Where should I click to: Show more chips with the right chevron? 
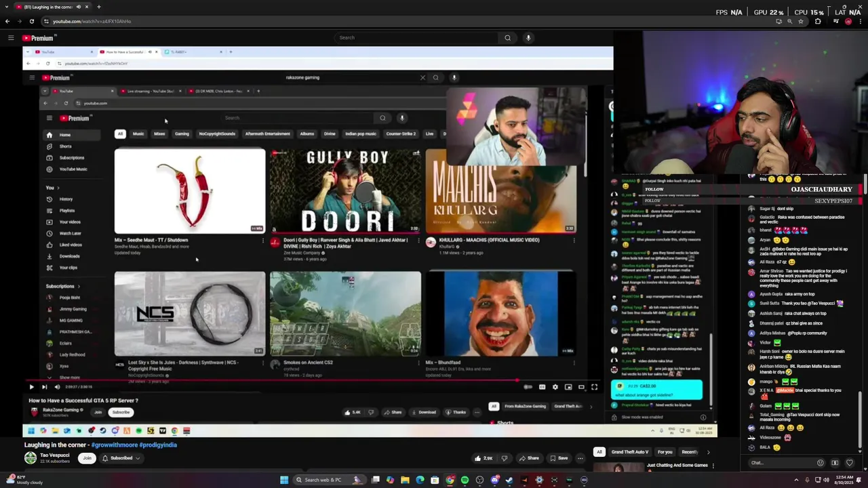(x=709, y=452)
